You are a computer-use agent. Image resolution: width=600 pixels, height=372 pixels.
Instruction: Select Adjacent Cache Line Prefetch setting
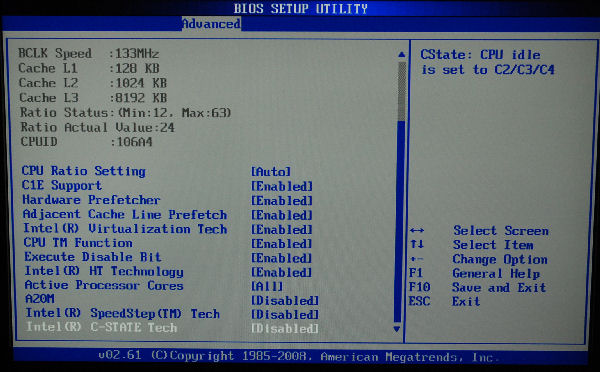pos(125,214)
